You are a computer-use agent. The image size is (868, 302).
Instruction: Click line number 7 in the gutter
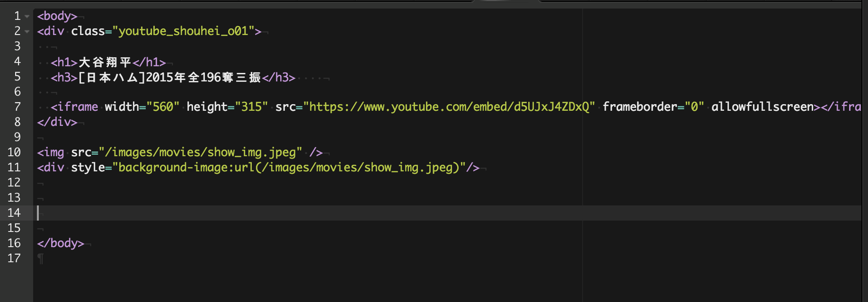click(x=17, y=107)
